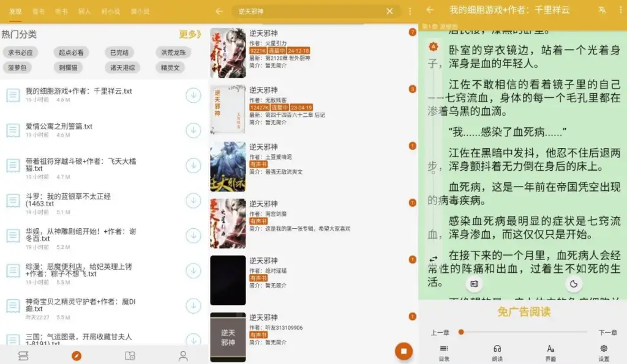Screen dimensions: 627x364
Task: Open the three-dot menu beside search bar
Action: [x=409, y=10]
